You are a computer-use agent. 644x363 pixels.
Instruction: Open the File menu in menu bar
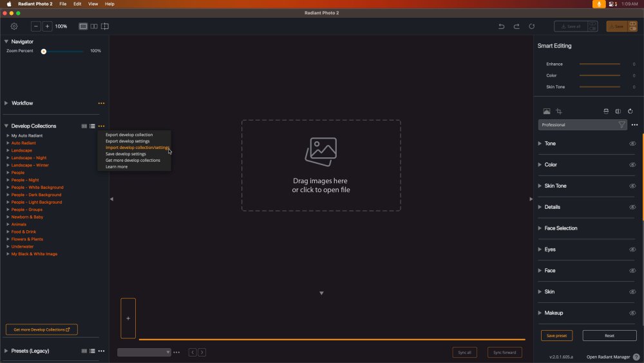pyautogui.click(x=63, y=4)
